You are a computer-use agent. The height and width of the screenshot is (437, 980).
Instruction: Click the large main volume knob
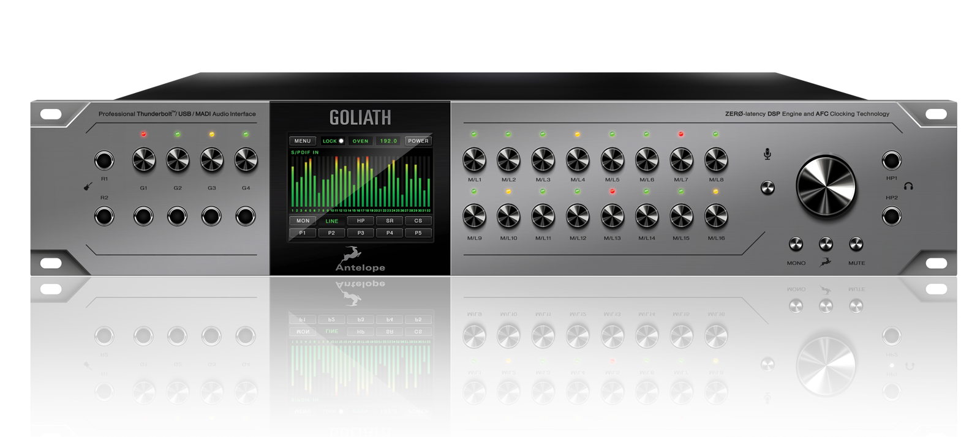pos(826,186)
